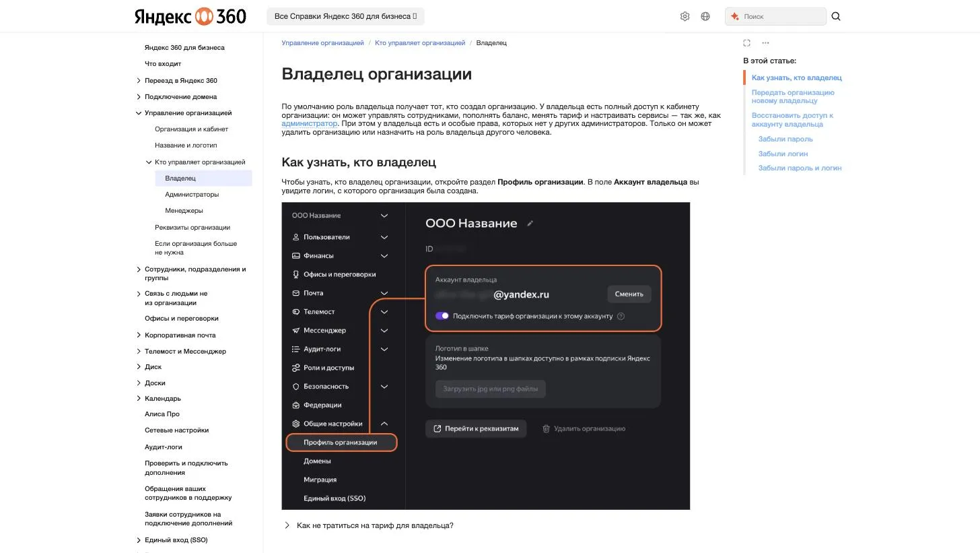Open Алиса Про page
980x553 pixels.
(x=162, y=414)
